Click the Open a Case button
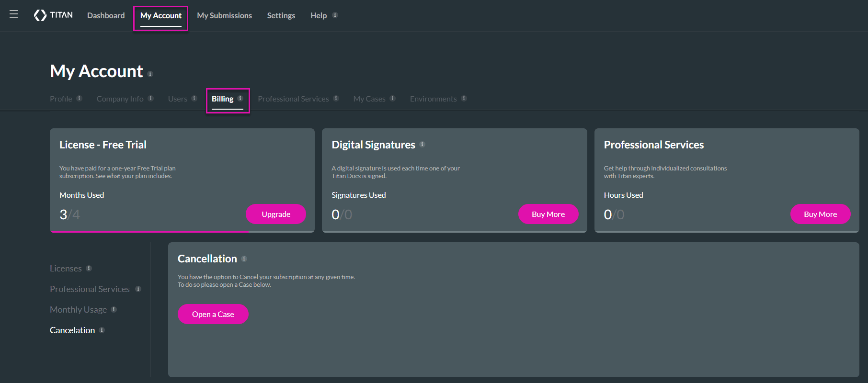The width and height of the screenshot is (868, 383). (213, 314)
